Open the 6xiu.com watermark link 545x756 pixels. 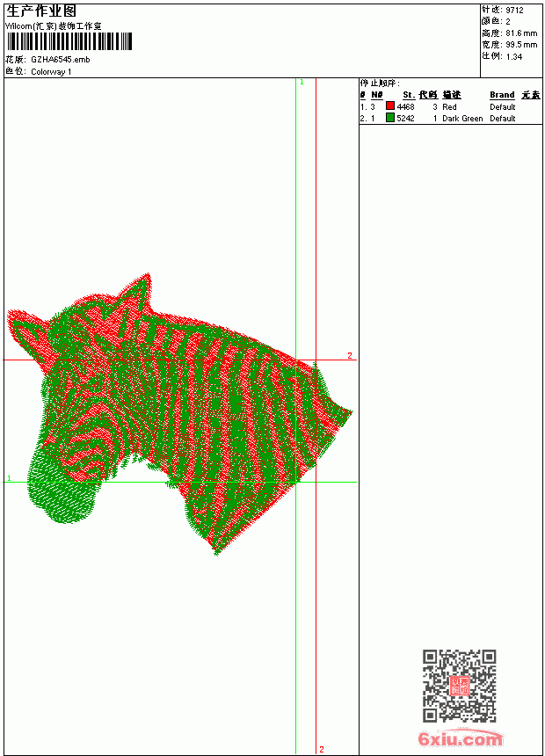click(x=460, y=738)
